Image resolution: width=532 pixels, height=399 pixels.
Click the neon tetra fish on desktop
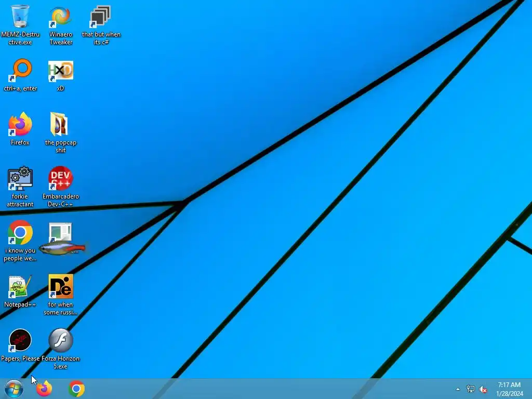(62, 248)
